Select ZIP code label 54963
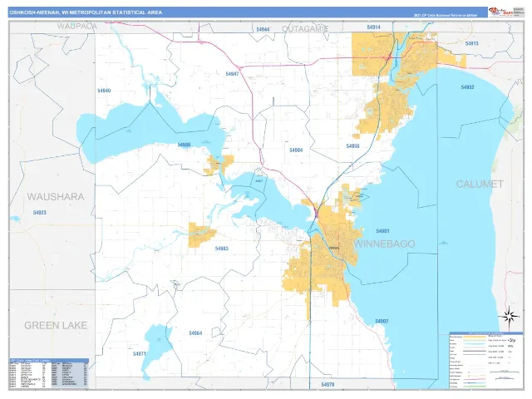This screenshot has height=399, width=532. [222, 249]
